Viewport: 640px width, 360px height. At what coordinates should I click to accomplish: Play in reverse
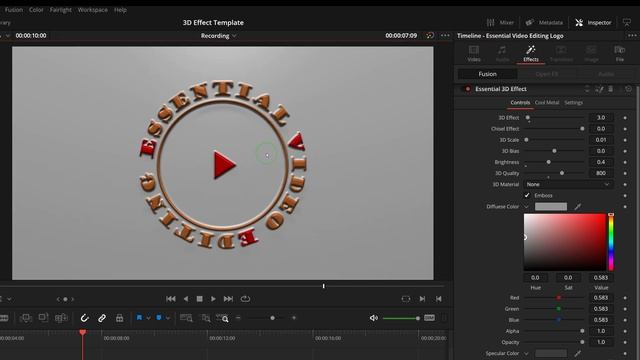pos(186,299)
